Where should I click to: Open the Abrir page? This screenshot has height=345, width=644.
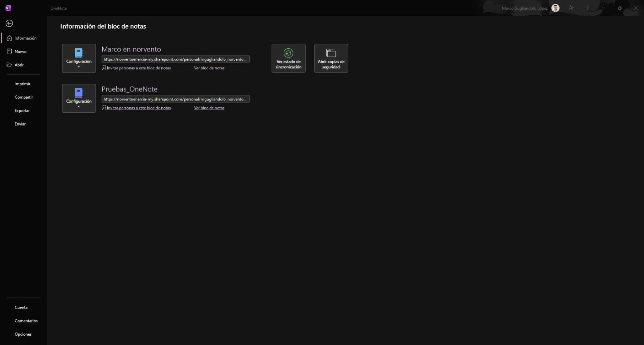tap(23, 65)
